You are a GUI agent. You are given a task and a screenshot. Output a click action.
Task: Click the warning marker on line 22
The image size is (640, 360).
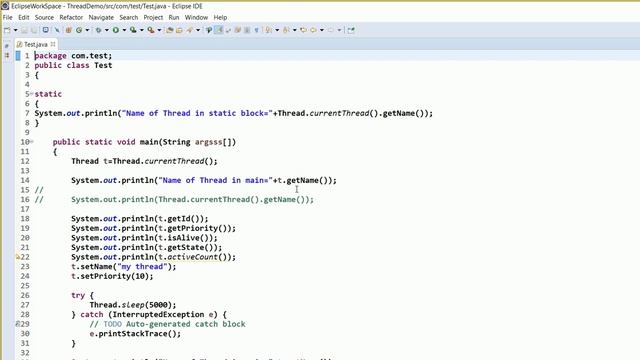[x=18, y=257]
